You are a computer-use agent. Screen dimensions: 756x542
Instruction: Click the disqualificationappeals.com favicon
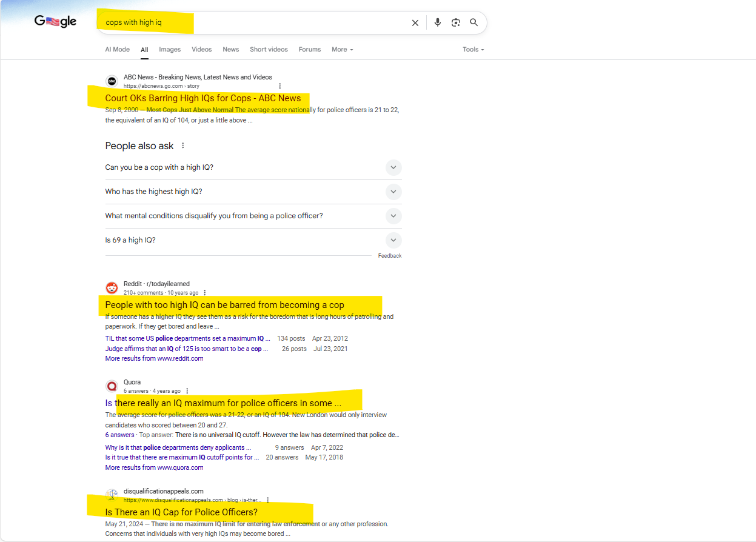pyautogui.click(x=112, y=495)
